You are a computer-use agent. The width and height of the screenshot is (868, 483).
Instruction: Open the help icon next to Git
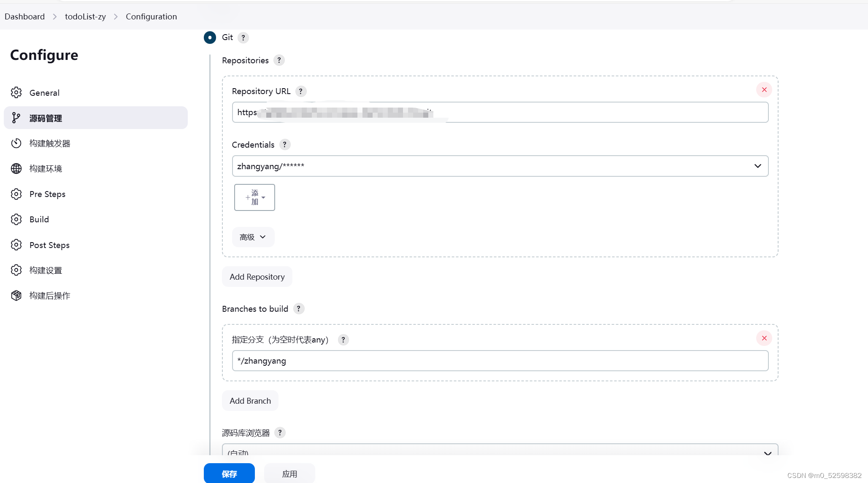coord(243,38)
